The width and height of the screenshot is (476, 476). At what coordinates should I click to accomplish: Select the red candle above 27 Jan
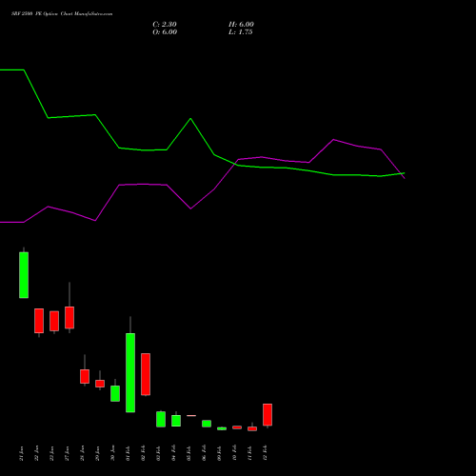pyautogui.click(x=69, y=317)
